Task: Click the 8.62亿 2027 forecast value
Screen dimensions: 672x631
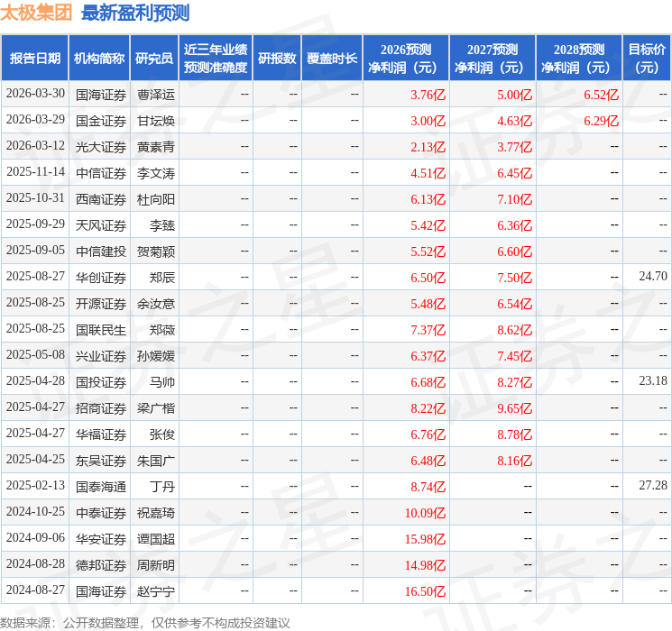Action: tap(514, 330)
